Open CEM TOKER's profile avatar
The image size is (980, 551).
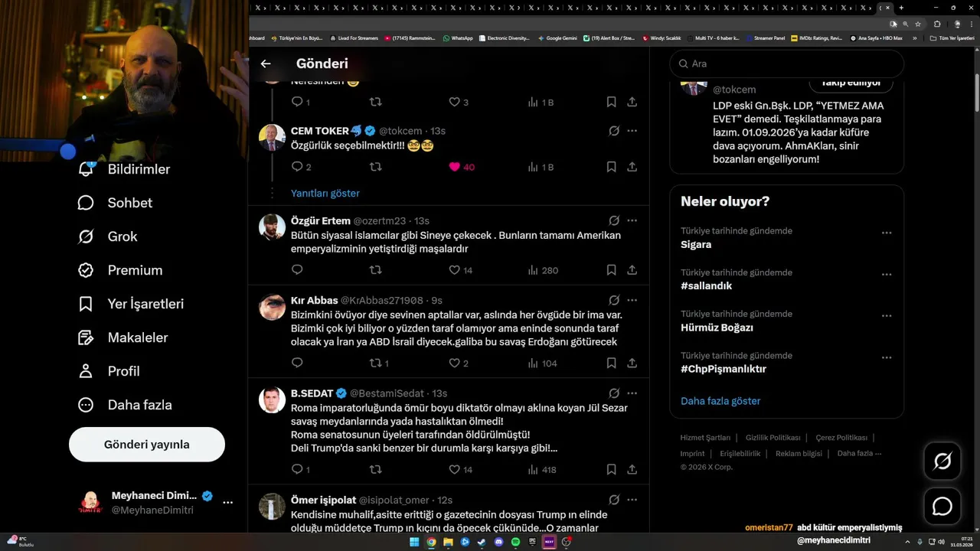pos(272,138)
